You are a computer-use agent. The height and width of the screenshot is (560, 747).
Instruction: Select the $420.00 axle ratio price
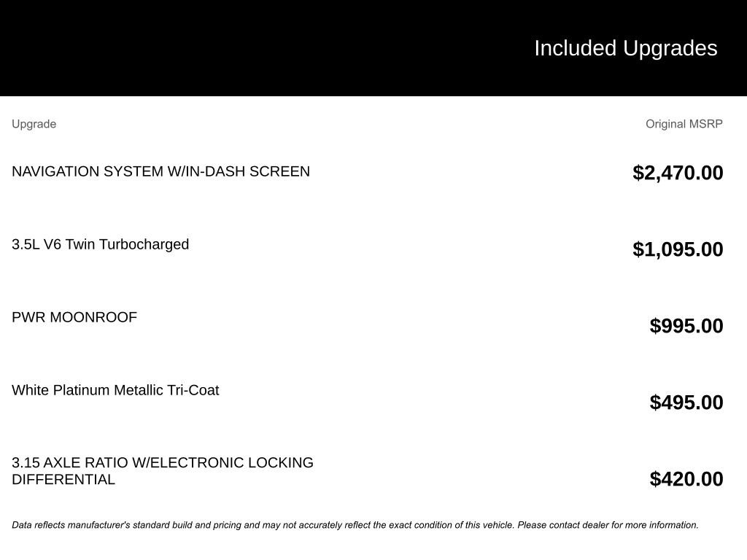(x=686, y=479)
